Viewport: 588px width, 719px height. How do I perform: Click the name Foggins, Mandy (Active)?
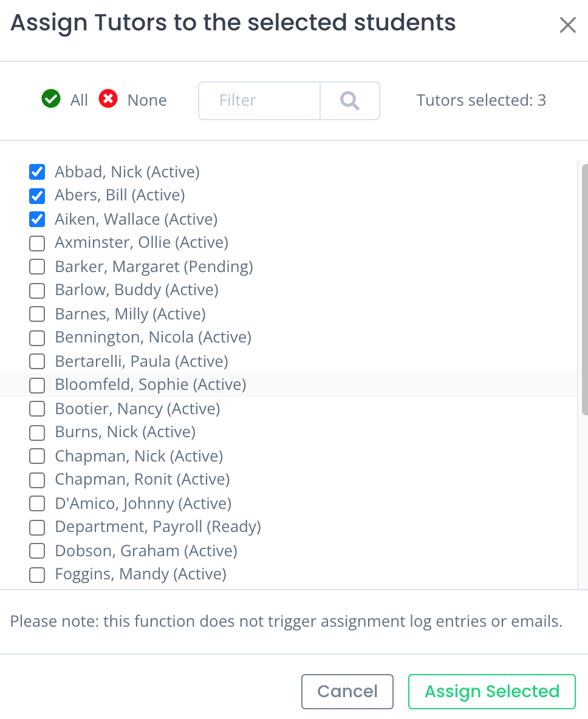coord(141,574)
